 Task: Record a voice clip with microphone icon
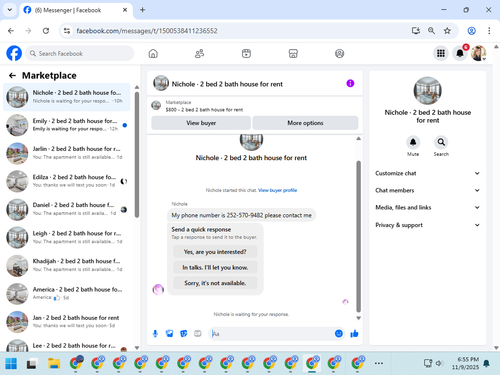click(x=155, y=333)
